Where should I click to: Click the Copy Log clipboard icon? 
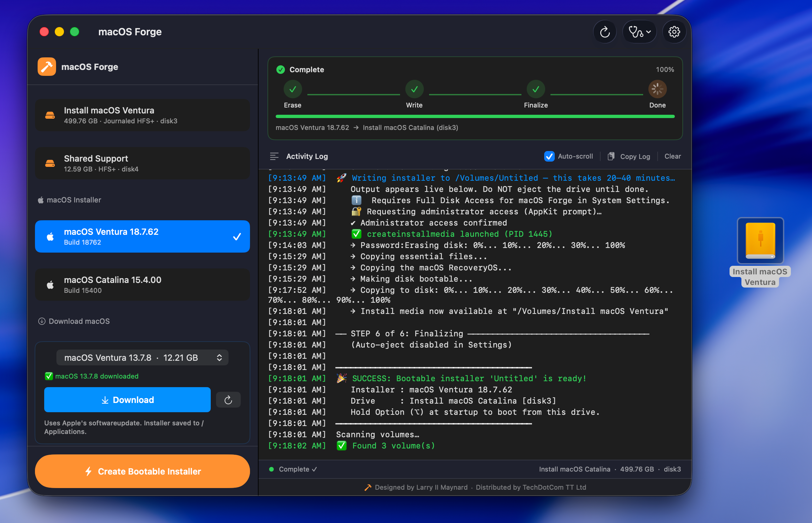[x=611, y=156]
